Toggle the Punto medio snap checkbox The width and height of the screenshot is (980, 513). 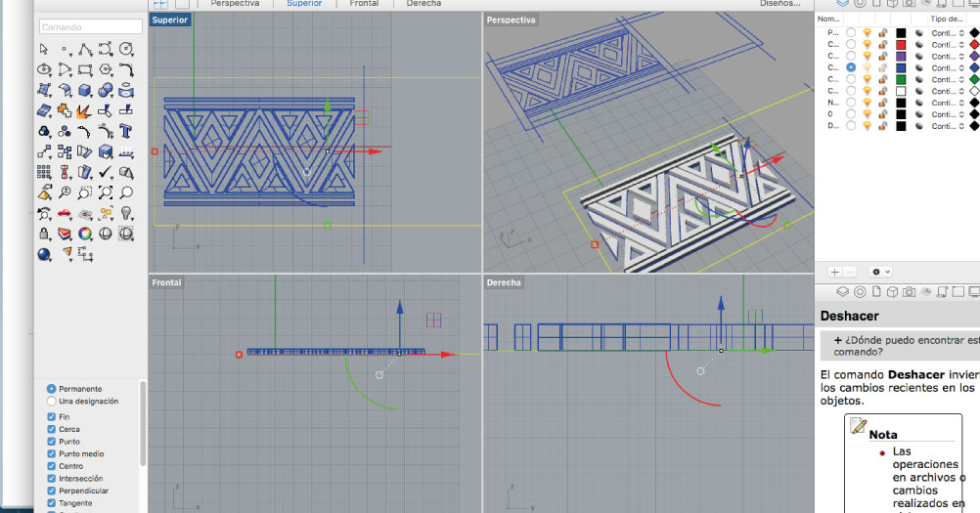51,453
